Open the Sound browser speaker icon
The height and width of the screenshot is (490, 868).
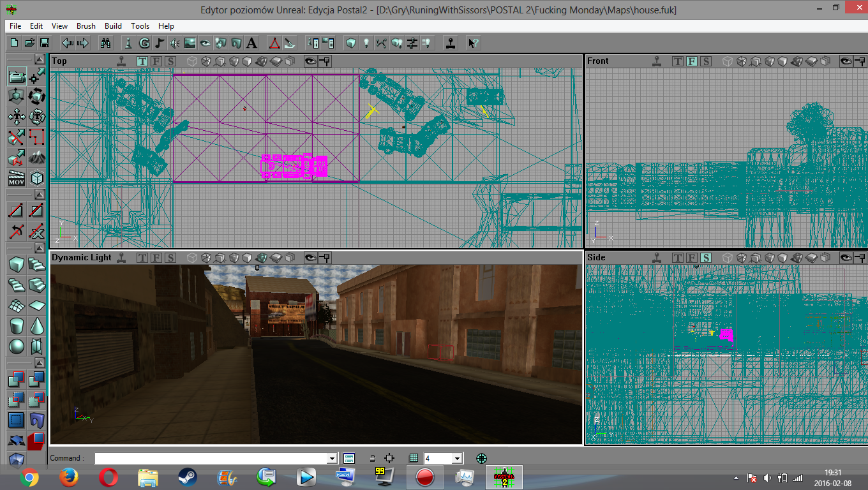point(174,43)
